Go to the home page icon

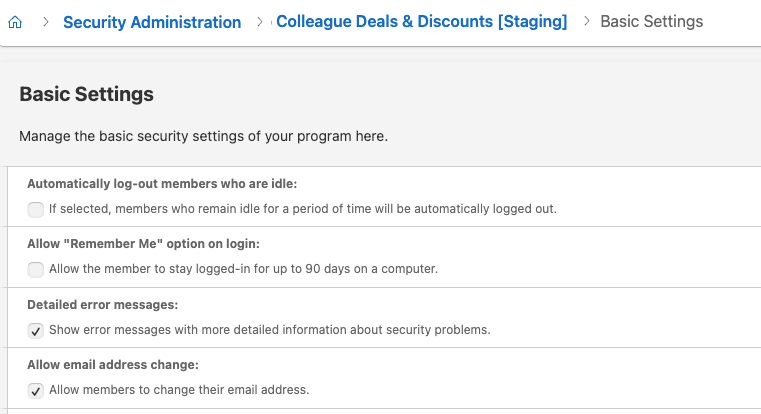click(x=15, y=22)
